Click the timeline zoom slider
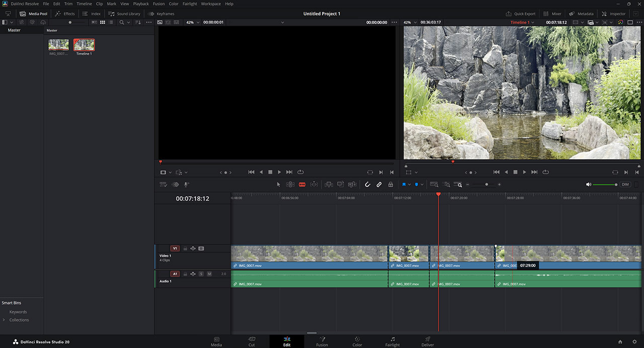The image size is (644, 348). tap(486, 185)
